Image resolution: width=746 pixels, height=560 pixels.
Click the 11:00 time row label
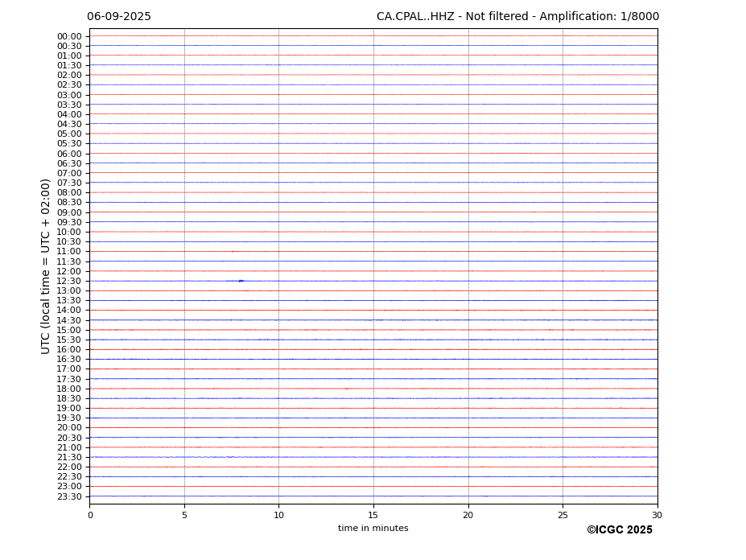tap(69, 252)
